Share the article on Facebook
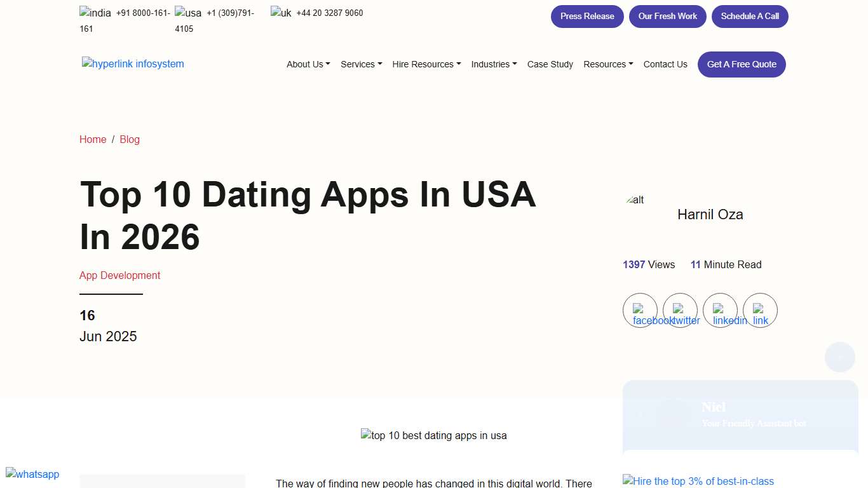The width and height of the screenshot is (868, 488). coord(640,311)
